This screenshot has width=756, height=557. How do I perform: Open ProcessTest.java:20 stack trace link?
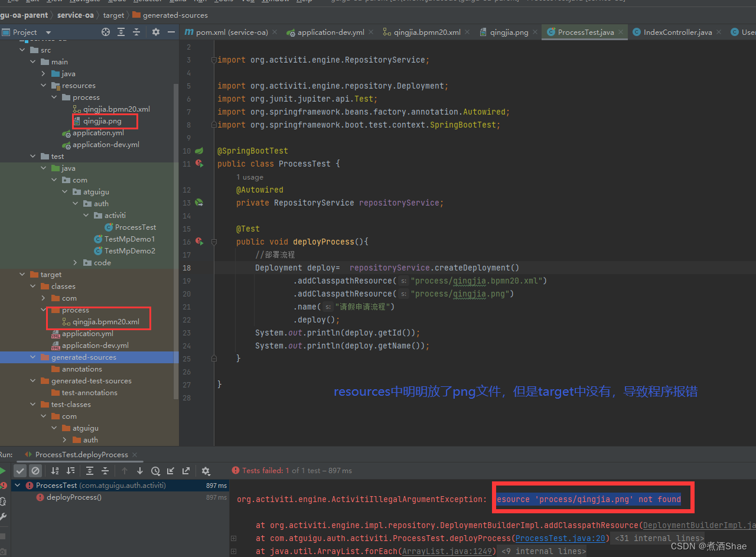coord(561,538)
